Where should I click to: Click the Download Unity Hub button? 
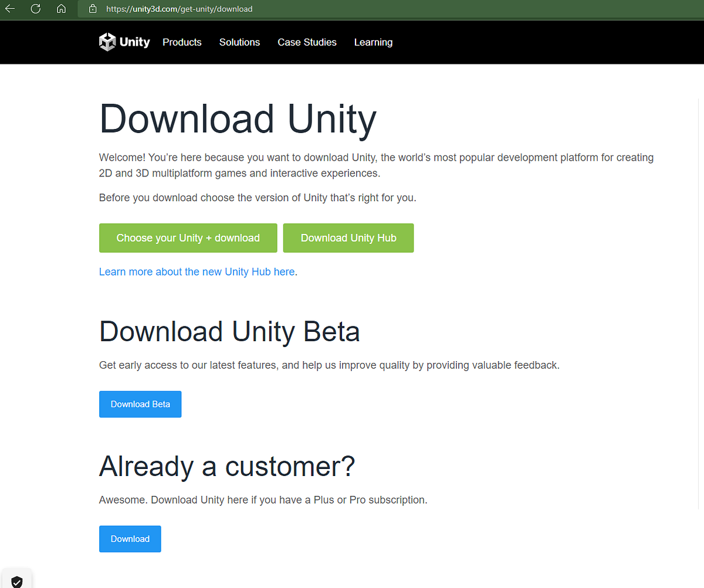348,238
